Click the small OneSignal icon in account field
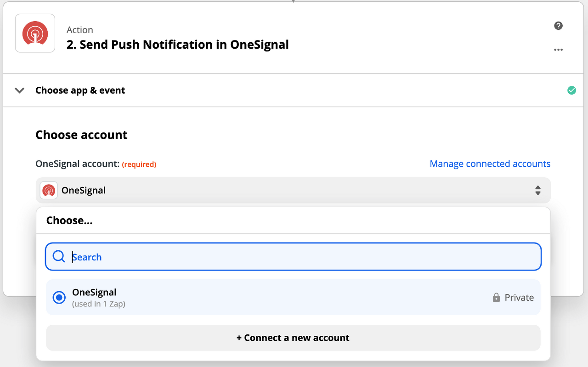 coord(49,190)
